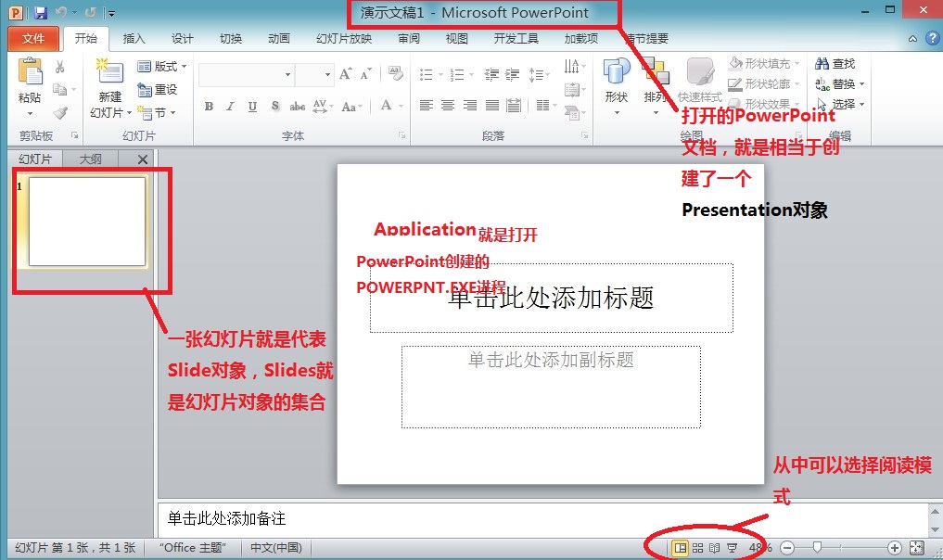The width and height of the screenshot is (943, 560).
Task: Click the Copy icon in clipboard group
Action: [x=59, y=89]
